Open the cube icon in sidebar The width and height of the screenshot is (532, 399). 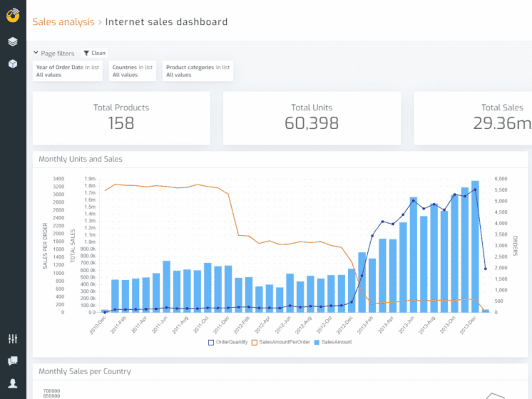pos(13,64)
